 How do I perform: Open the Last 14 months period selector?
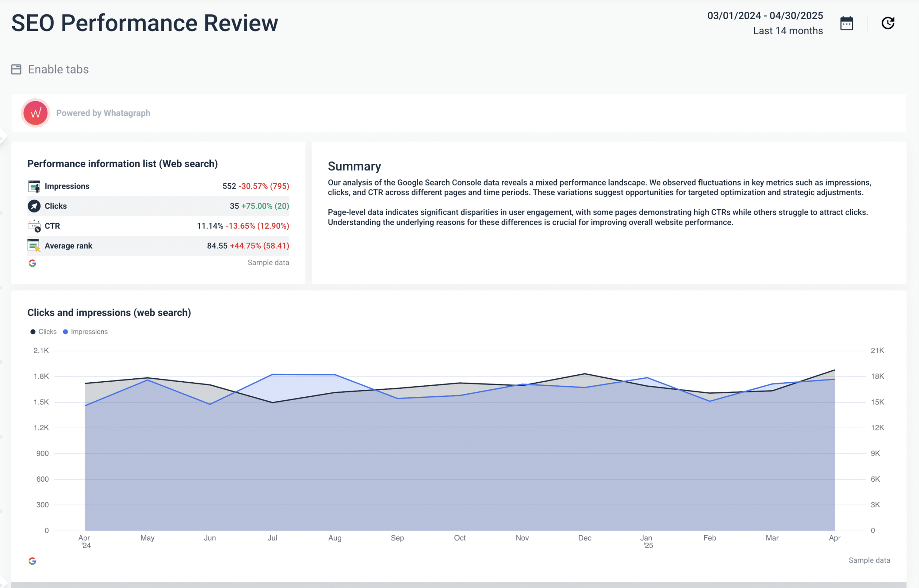point(788,31)
